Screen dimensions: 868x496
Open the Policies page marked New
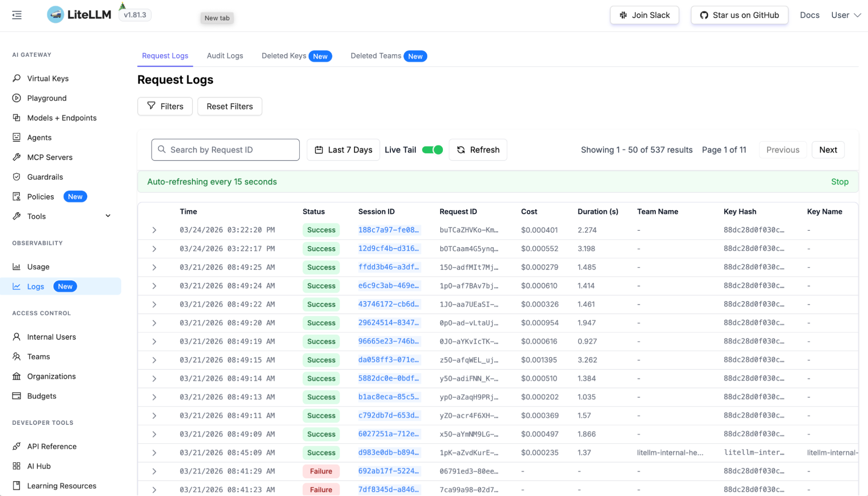pyautogui.click(x=41, y=196)
